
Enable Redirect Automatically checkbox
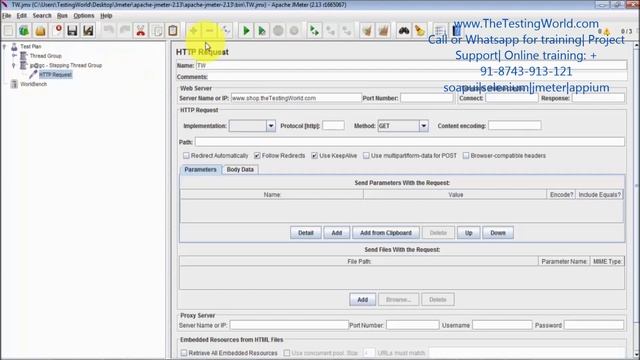click(x=187, y=156)
